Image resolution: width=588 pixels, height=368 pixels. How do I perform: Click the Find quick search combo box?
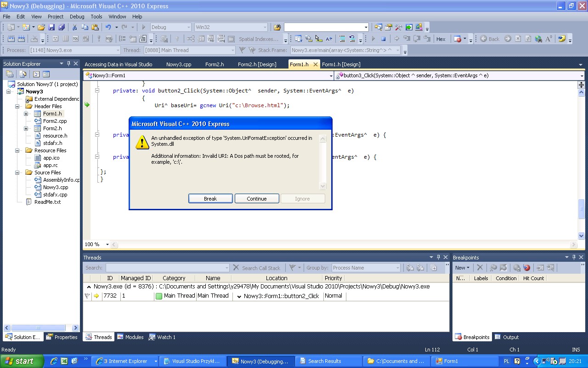click(x=326, y=27)
